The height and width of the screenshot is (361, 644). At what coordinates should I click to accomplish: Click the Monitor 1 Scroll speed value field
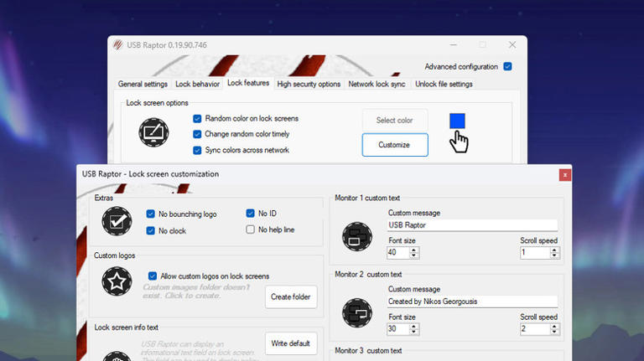535,252
